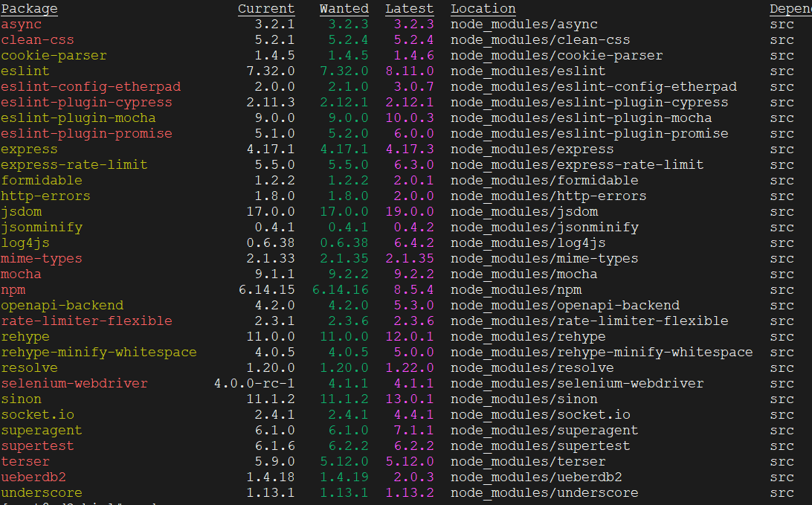Click the Wanted column header

[x=344, y=8]
